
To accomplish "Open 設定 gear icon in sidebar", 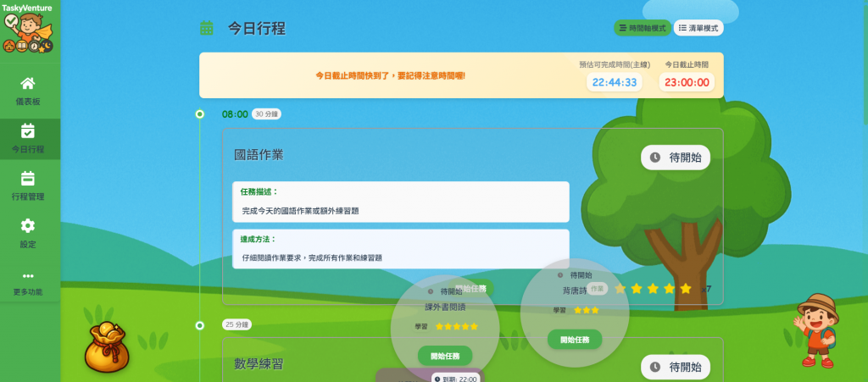I will coord(28,225).
